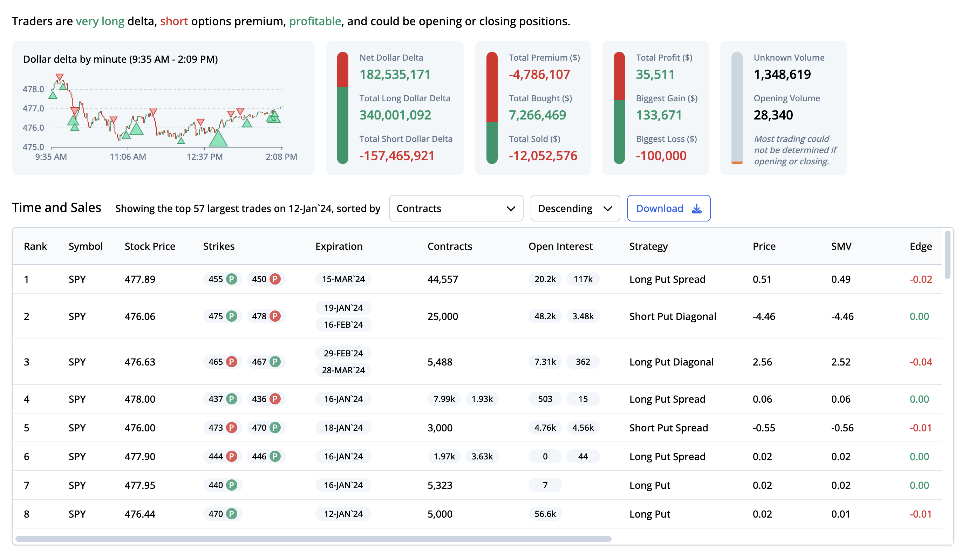The width and height of the screenshot is (968, 560).
Task: Click the table's horizontal scrollbar
Action: 313,539
